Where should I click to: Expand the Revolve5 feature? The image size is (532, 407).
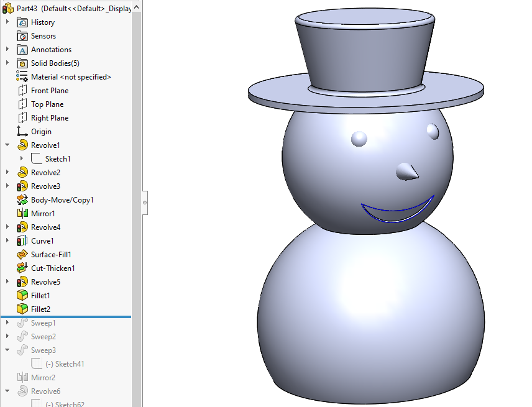pos(7,281)
